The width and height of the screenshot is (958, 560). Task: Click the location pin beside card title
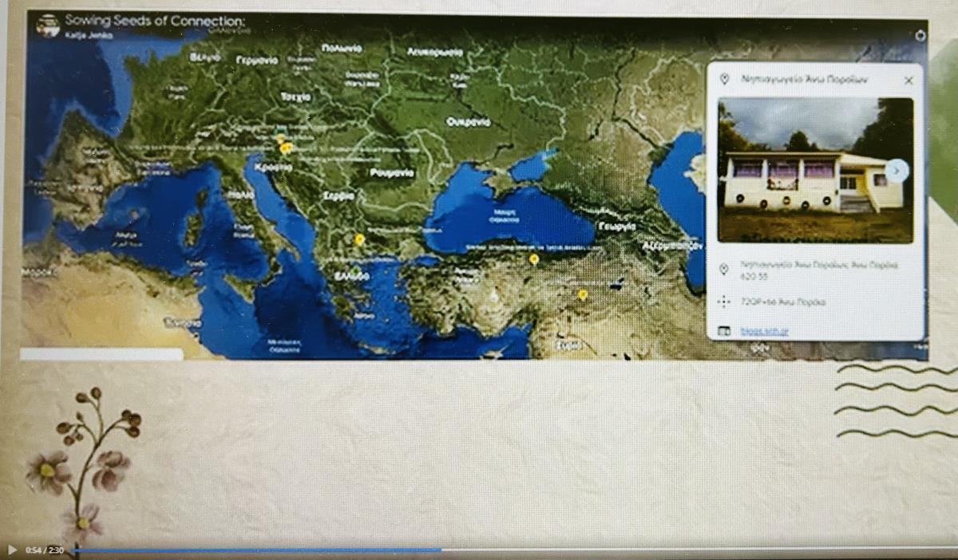(724, 80)
